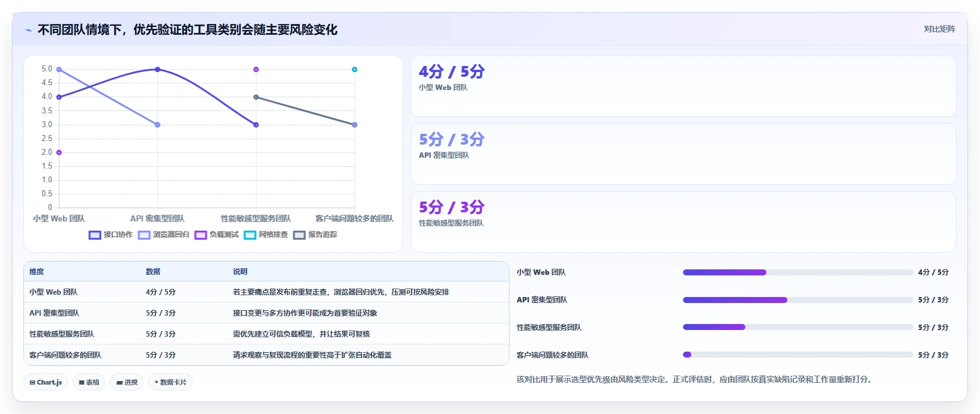
Task: Click the 性能敏感型服务团队 progress bar
Action: pos(798,328)
